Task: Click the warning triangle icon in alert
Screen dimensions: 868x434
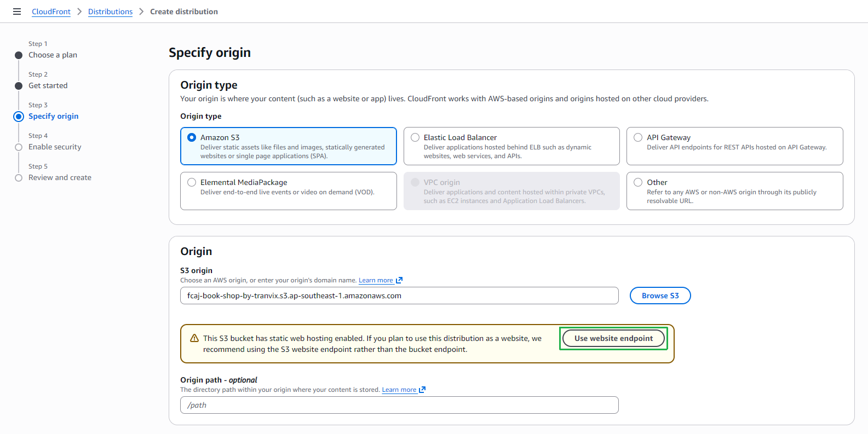Action: [x=194, y=338]
